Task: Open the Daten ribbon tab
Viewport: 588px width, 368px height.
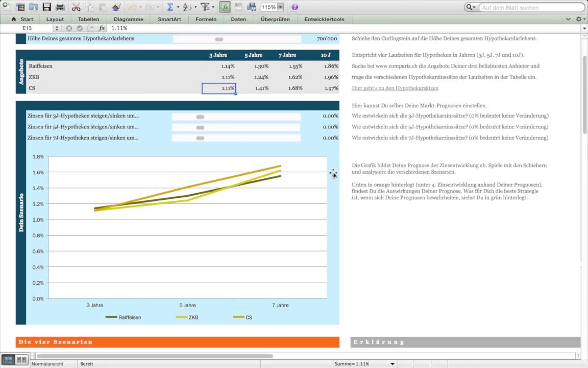Action: [238, 19]
